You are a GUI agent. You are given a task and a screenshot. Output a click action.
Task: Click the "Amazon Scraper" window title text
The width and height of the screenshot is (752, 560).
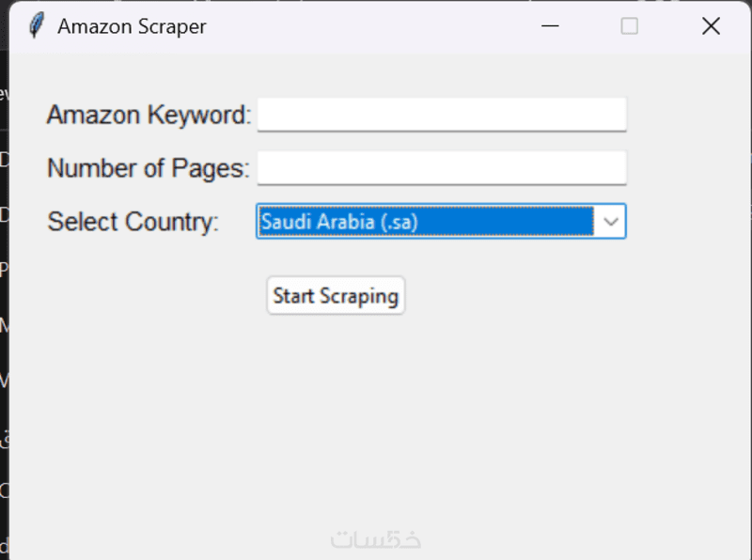point(132,26)
